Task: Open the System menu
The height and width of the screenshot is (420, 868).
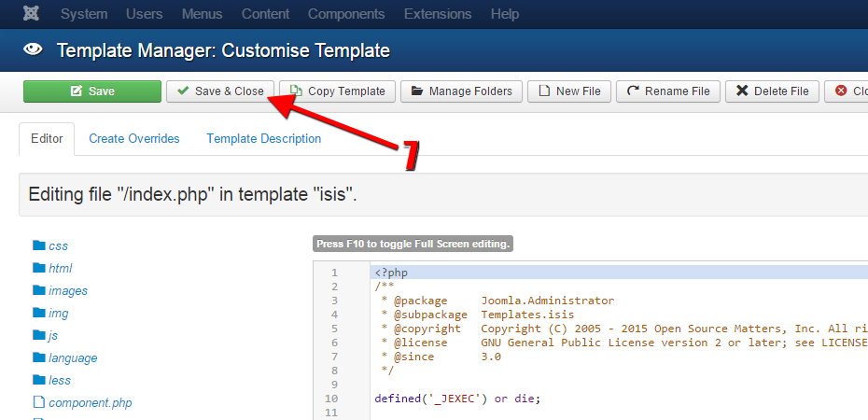Action: coord(84,14)
